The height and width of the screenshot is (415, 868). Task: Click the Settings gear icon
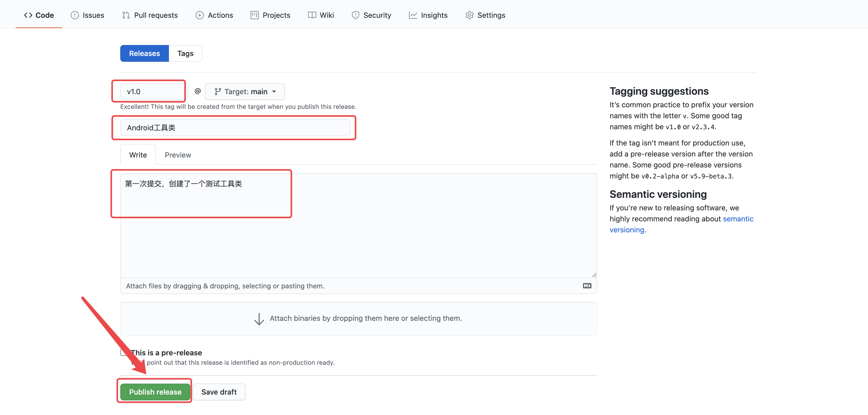point(469,15)
